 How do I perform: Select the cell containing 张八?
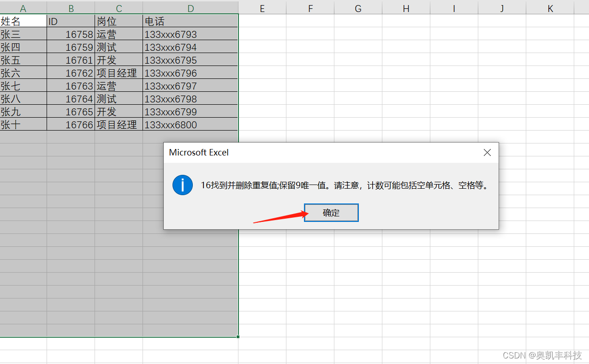(x=23, y=99)
